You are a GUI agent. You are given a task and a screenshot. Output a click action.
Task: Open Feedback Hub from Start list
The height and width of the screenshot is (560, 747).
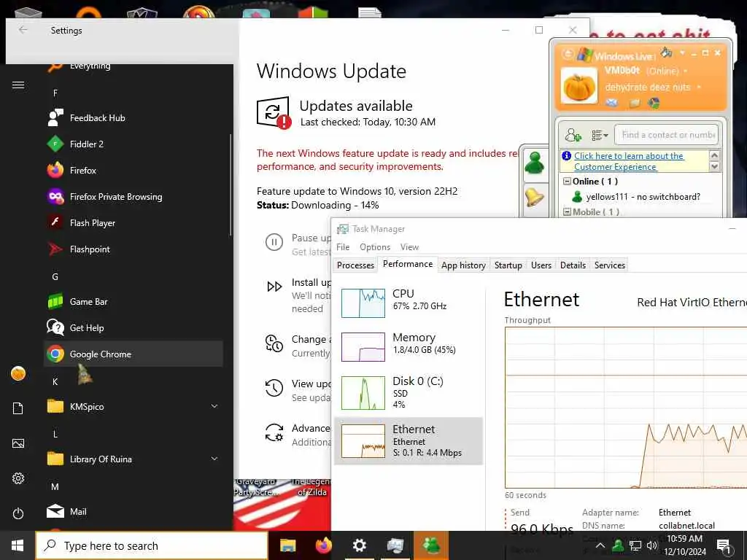(x=133, y=117)
